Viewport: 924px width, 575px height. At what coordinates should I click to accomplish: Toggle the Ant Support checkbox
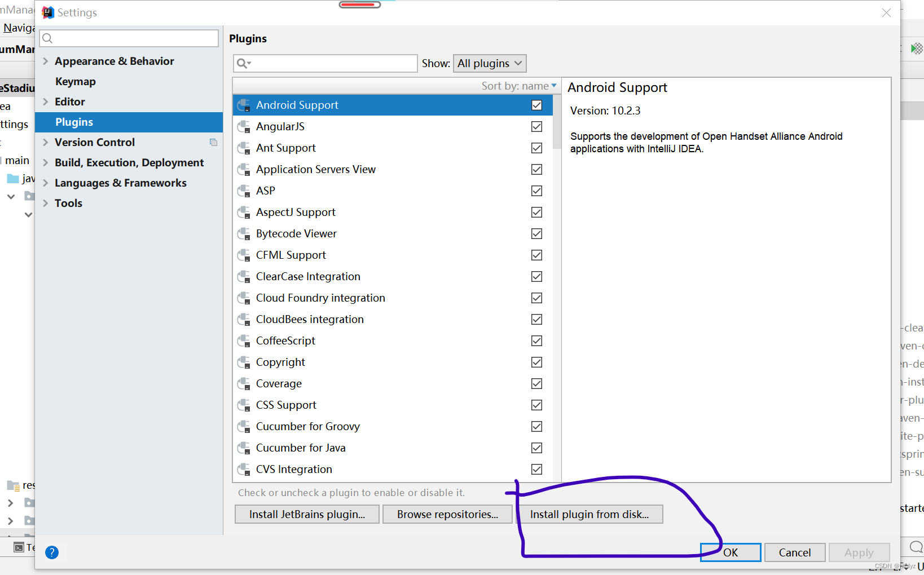[536, 148]
